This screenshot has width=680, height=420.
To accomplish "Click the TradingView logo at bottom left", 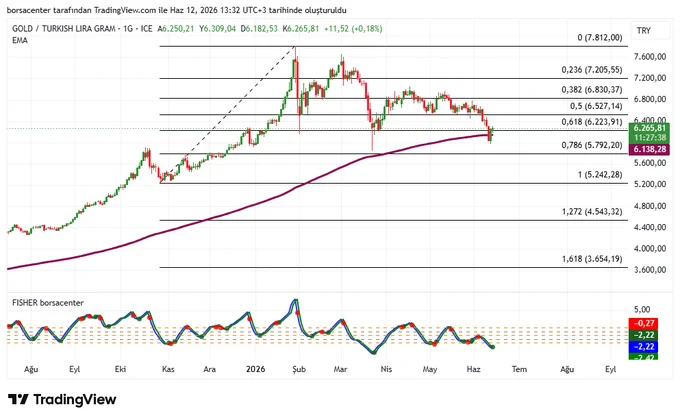I will point(62,399).
